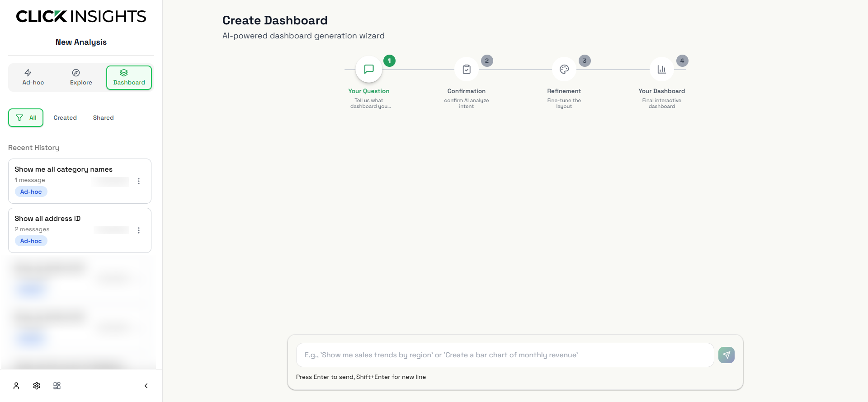Image resolution: width=868 pixels, height=402 pixels.
Task: Click the send message paper-plane icon
Action: pyautogui.click(x=726, y=355)
